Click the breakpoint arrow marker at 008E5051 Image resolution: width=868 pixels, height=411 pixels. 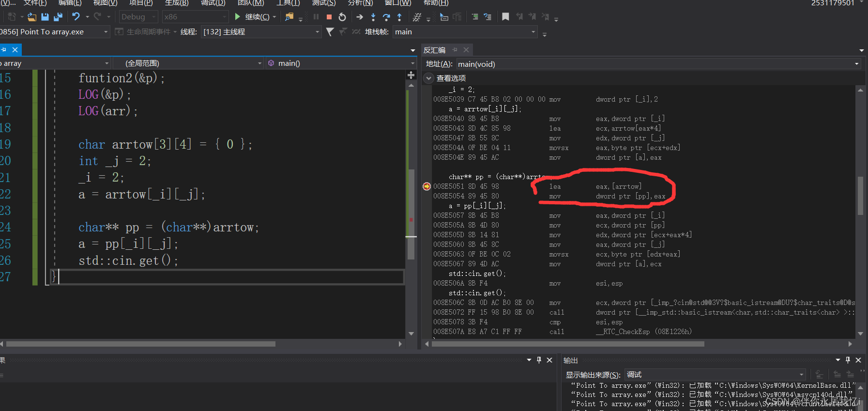click(426, 186)
